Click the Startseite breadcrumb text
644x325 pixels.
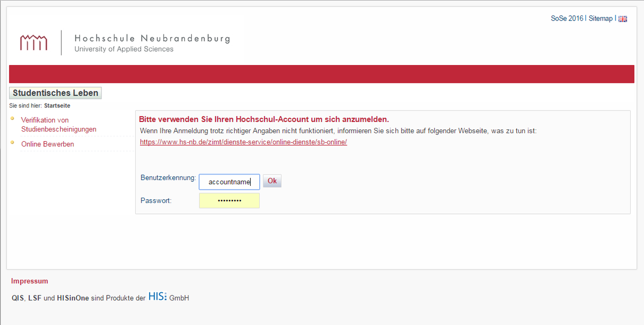(57, 106)
